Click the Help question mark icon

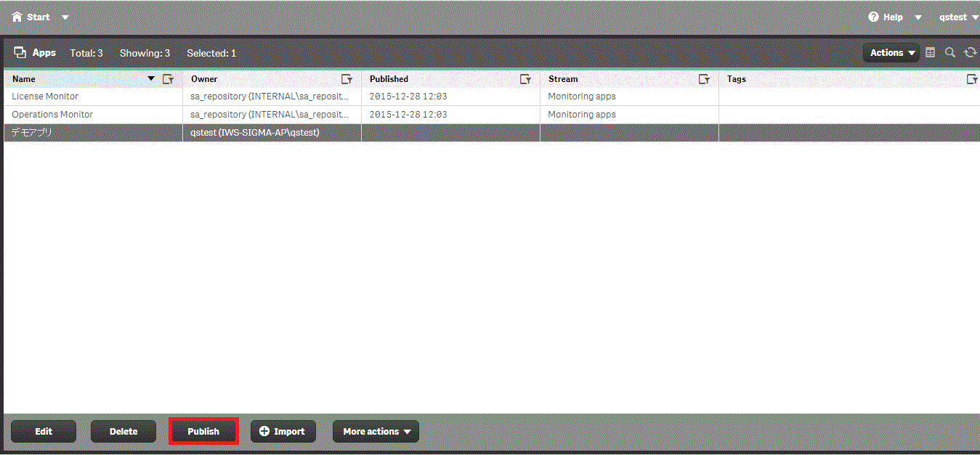click(x=874, y=17)
